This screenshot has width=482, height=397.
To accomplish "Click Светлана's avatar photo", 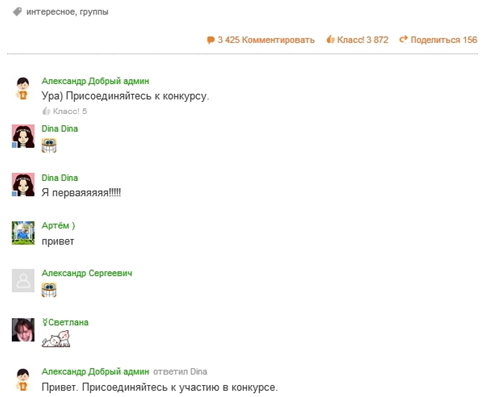I will point(23,330).
